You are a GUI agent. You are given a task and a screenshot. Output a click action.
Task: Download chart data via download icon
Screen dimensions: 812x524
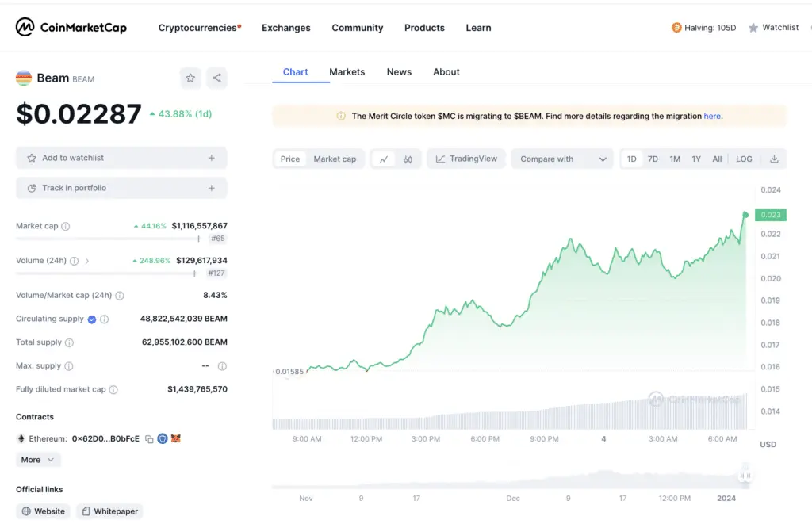(x=774, y=159)
